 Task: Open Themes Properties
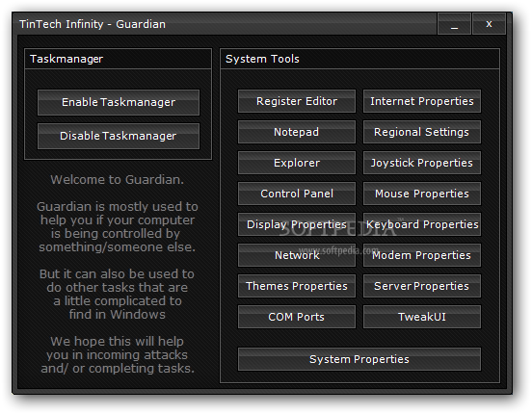pyautogui.click(x=297, y=286)
